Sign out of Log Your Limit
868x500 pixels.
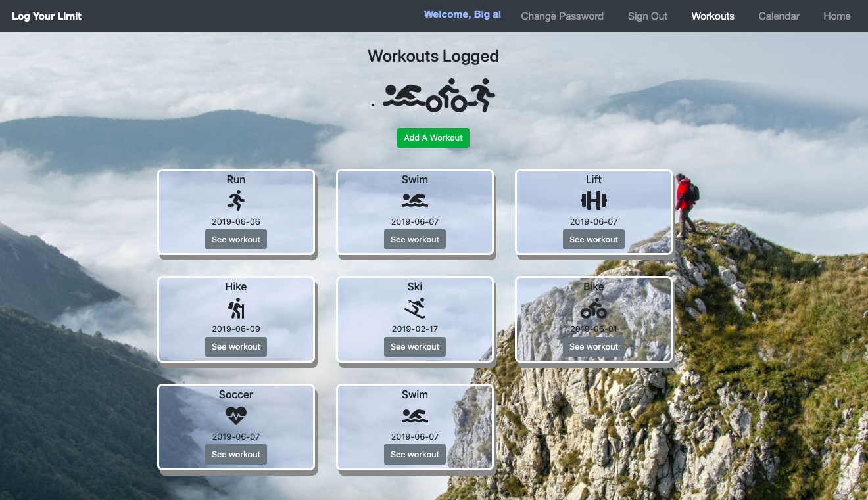[x=647, y=16]
